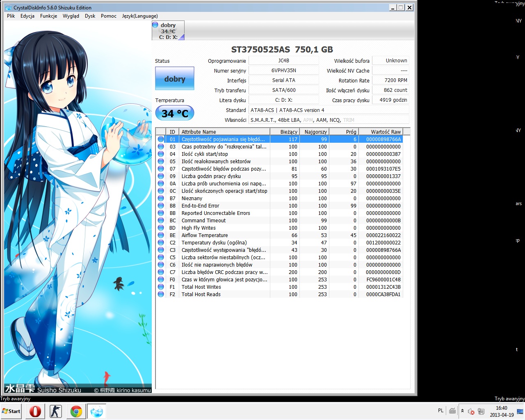Image resolution: width=525 pixels, height=420 pixels.
Task: Click the Shizuku character artwork
Action: pos(78,207)
